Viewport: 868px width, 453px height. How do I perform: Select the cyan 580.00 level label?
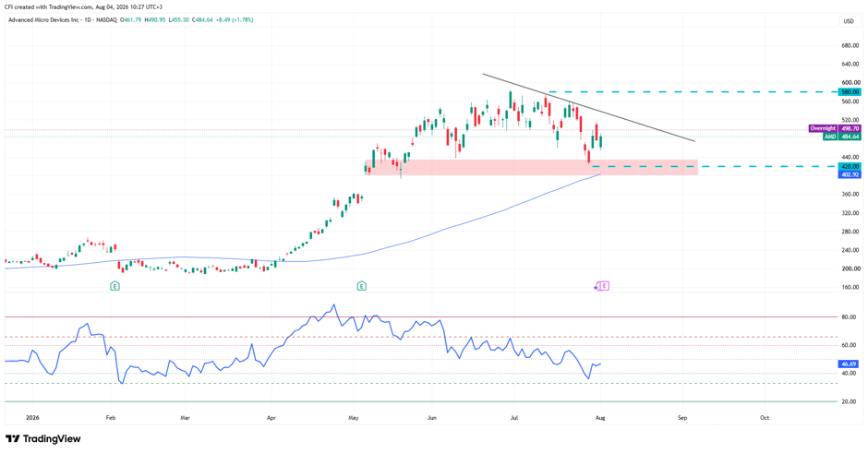pos(850,92)
